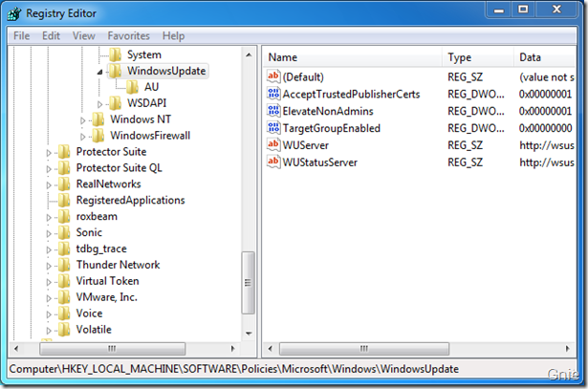This screenshot has width=588, height=389.
Task: Select the WUStatusServer value name
Action: 320,162
